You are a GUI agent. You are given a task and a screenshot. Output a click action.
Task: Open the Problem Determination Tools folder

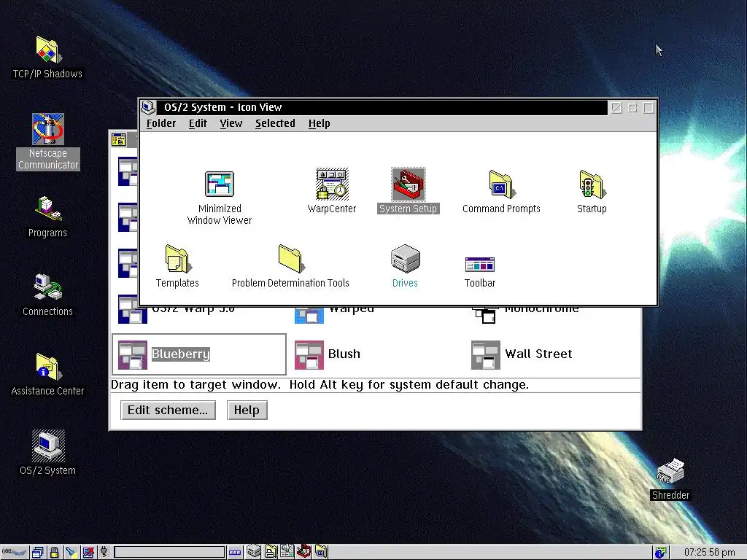pos(290,259)
